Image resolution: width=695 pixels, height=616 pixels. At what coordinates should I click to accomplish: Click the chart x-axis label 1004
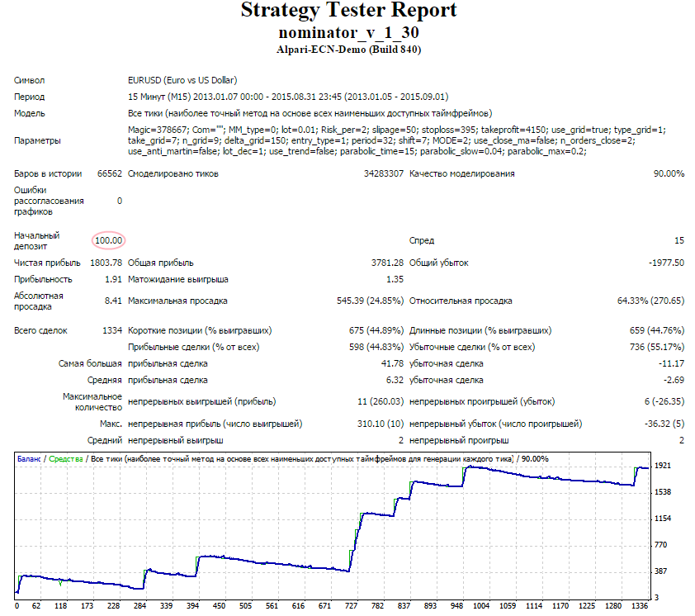(x=481, y=606)
